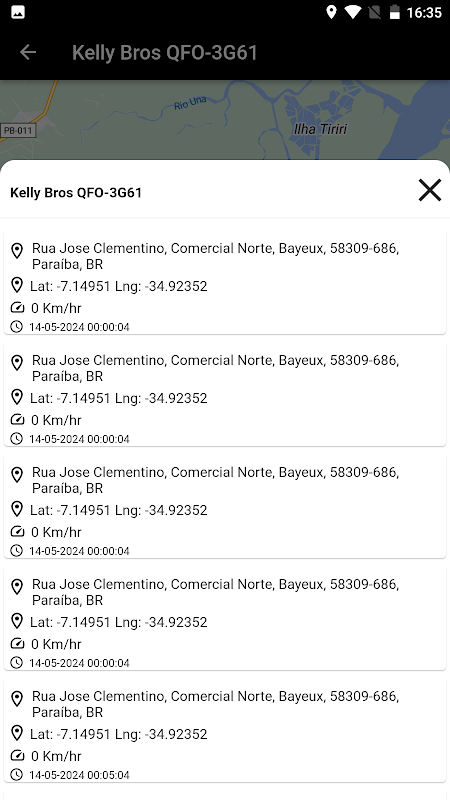Tap the clock icon in first record
This screenshot has width=450, height=800.
tap(17, 327)
